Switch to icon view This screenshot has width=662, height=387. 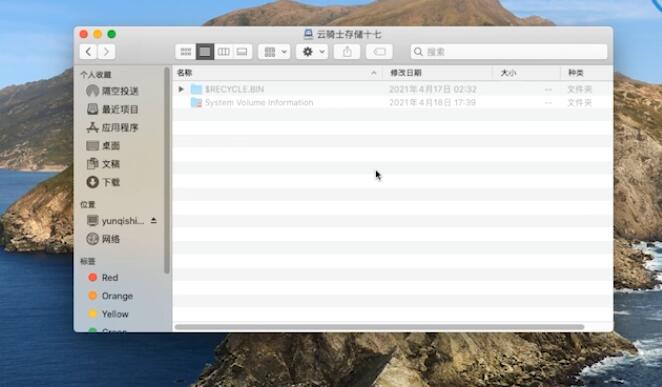point(186,51)
